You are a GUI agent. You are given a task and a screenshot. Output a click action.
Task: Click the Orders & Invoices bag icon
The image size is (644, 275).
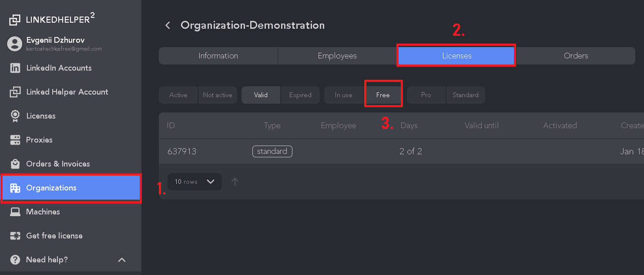click(x=15, y=164)
